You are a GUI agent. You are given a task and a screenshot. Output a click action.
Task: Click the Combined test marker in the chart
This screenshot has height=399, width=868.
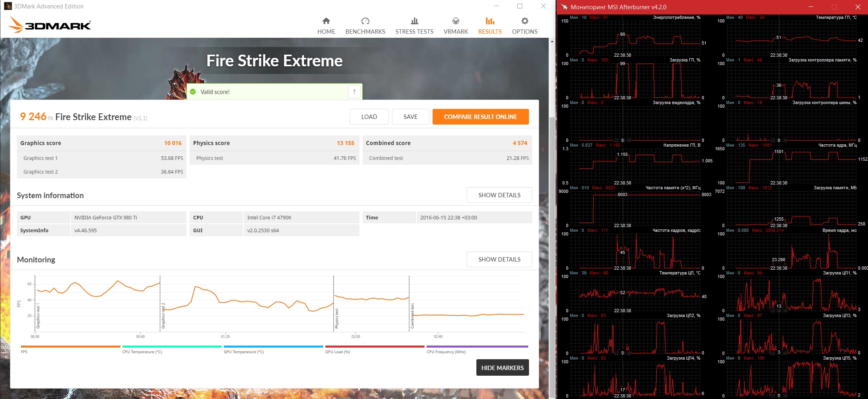click(412, 316)
